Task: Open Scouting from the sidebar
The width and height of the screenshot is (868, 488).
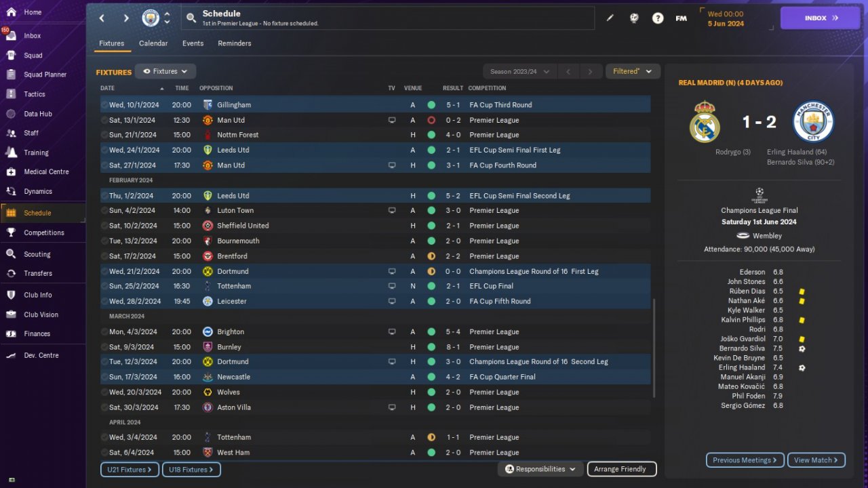Action: click(x=37, y=254)
